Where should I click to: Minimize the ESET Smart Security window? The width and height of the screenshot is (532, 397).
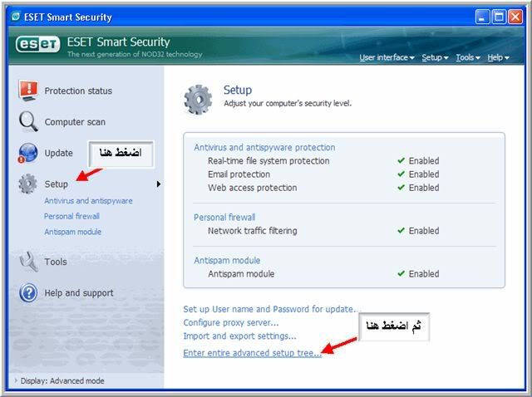[x=482, y=17]
